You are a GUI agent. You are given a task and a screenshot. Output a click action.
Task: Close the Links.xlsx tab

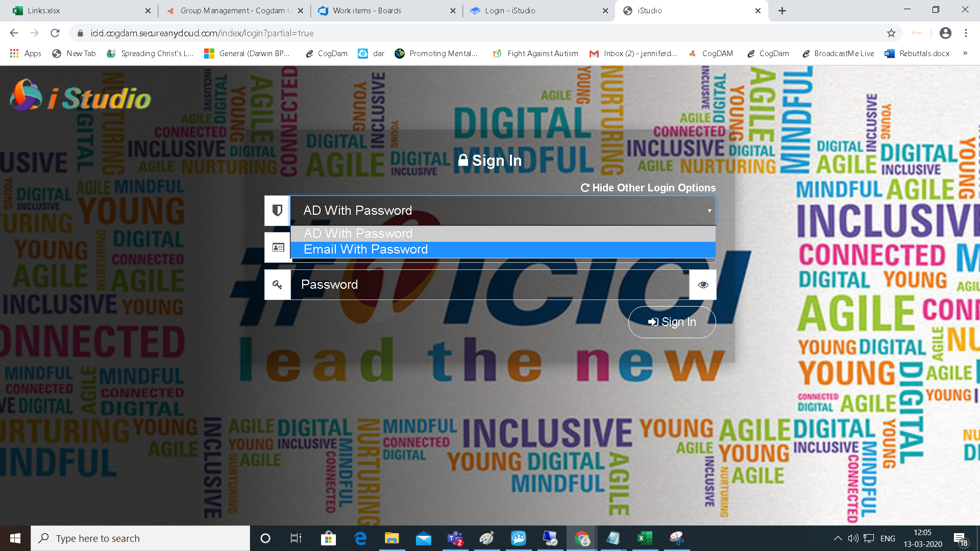tap(148, 11)
